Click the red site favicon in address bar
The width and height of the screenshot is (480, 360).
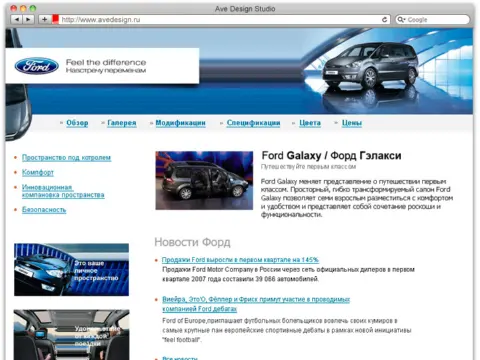click(55, 19)
